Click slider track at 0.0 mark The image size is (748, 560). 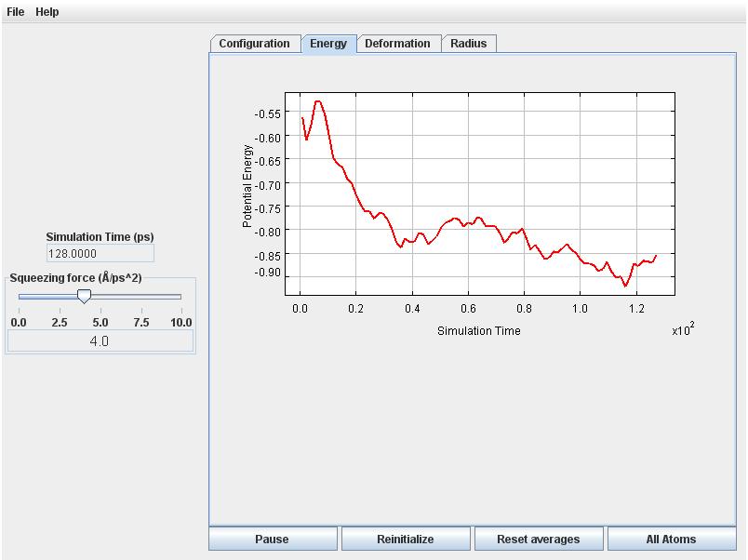[20, 297]
